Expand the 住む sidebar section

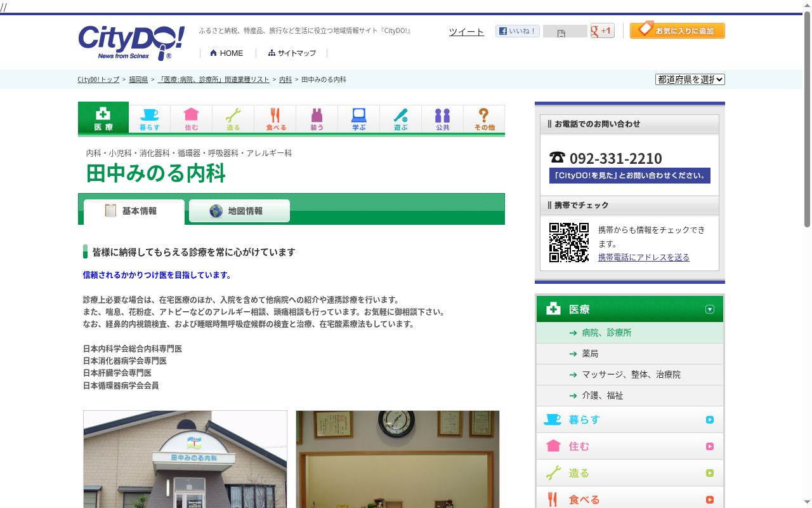pyautogui.click(x=629, y=446)
